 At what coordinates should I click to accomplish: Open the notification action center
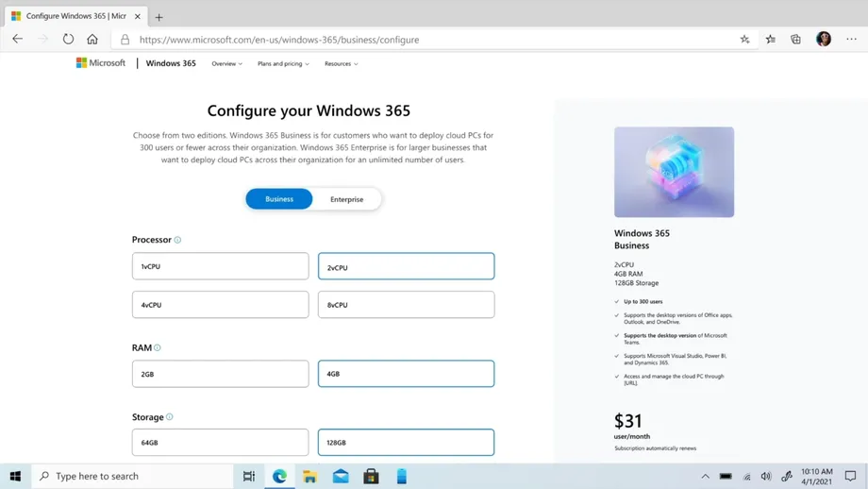(x=851, y=477)
